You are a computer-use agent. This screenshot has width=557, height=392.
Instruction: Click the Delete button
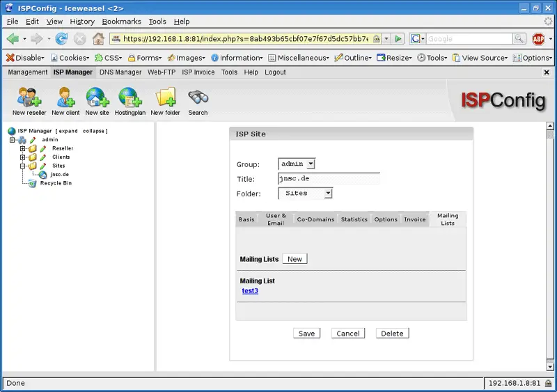point(392,334)
